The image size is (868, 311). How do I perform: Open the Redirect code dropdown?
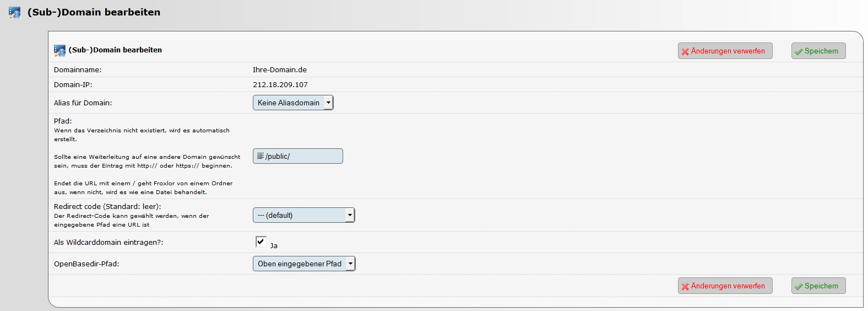[x=304, y=215]
